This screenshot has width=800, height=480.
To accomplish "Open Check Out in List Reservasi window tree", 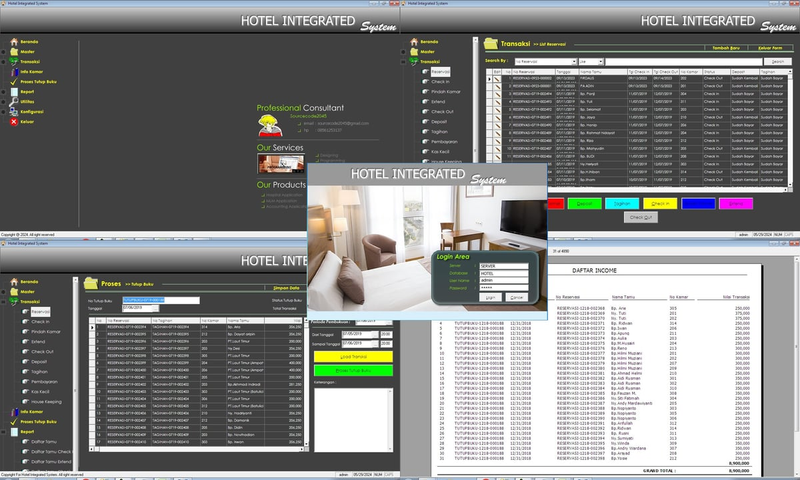I will click(442, 112).
